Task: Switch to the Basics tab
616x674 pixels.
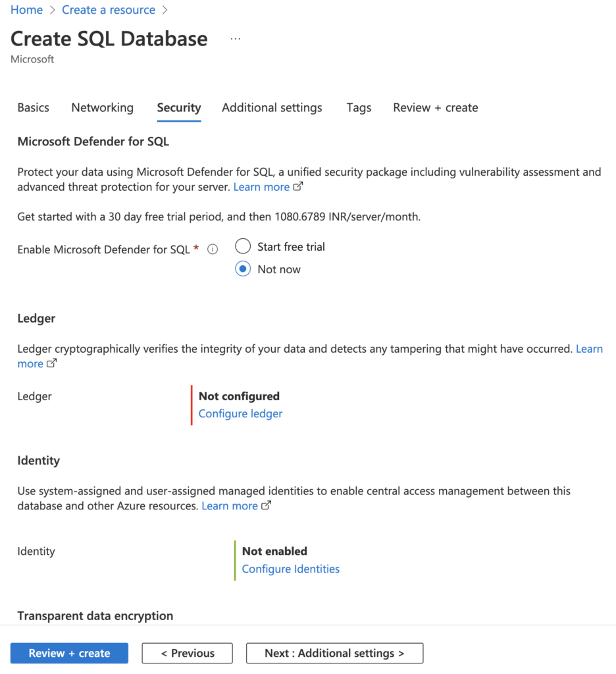Action: pos(33,107)
